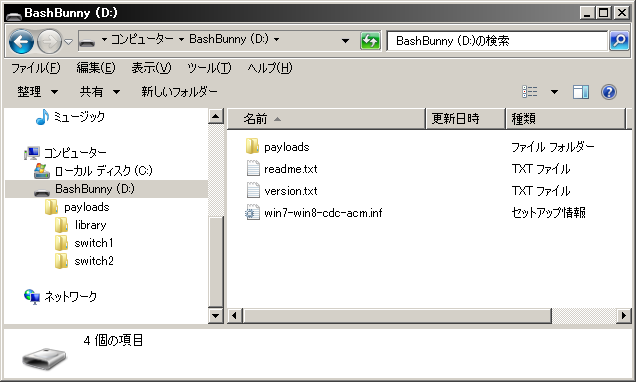Click the folder icon beside library in tree
The width and height of the screenshot is (636, 382).
[61, 225]
